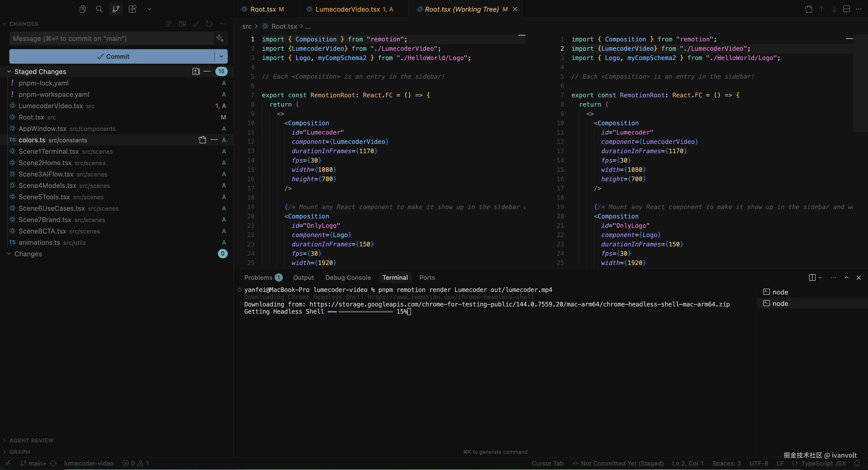Generate commit message with sparkle icon
This screenshot has height=470, width=868.
[220, 38]
